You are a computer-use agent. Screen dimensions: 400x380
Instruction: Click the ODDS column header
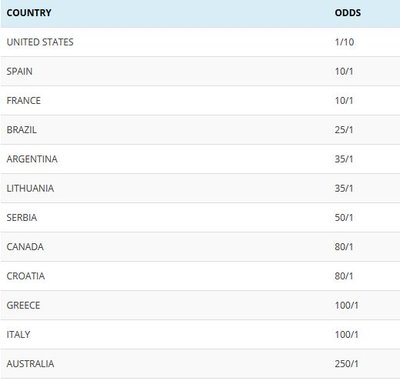[x=348, y=13]
